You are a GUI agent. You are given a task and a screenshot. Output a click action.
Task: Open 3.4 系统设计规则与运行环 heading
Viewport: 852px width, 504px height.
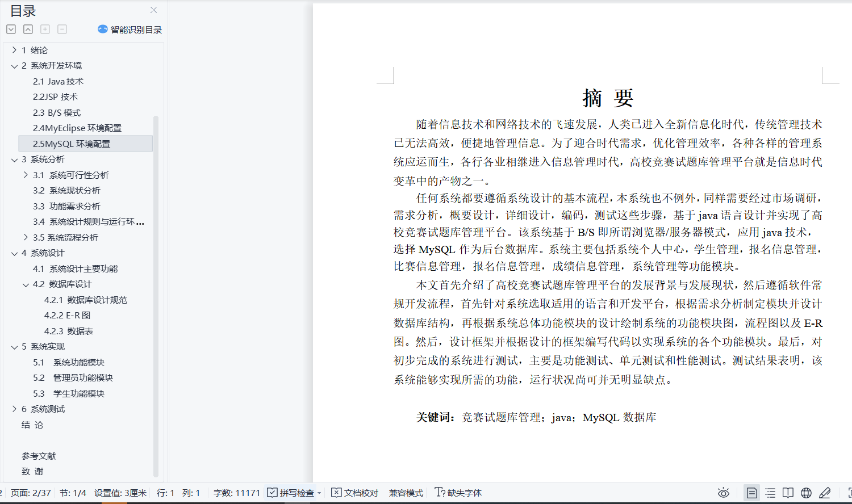88,222
